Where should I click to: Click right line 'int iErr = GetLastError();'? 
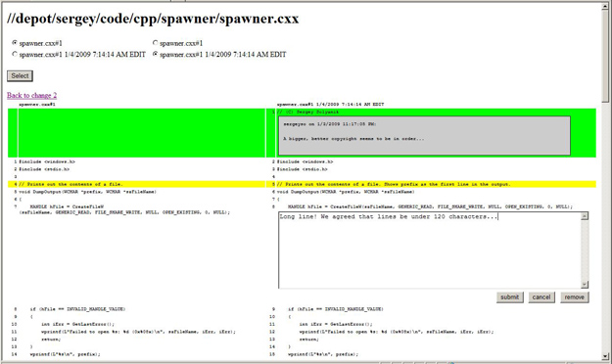click(336, 324)
